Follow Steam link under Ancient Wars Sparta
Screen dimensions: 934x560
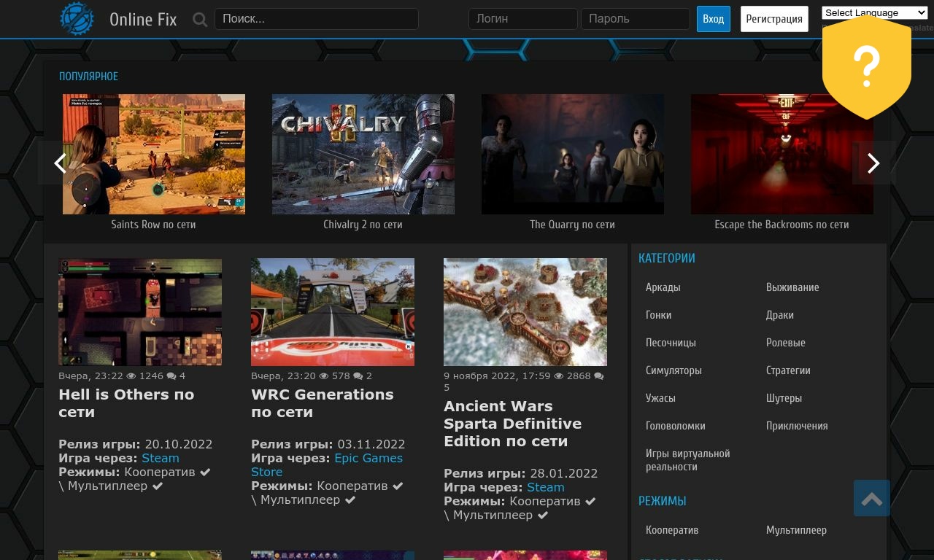coord(546,487)
